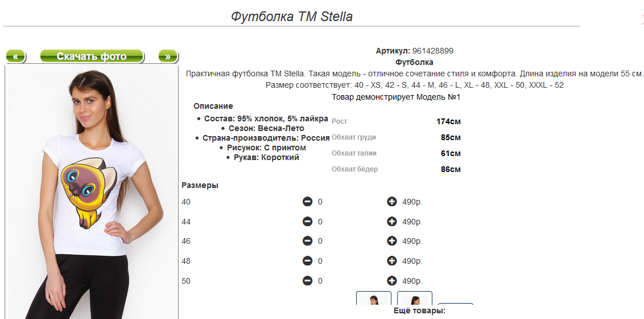
Task: Click the Размеры section label
Action: (x=200, y=185)
